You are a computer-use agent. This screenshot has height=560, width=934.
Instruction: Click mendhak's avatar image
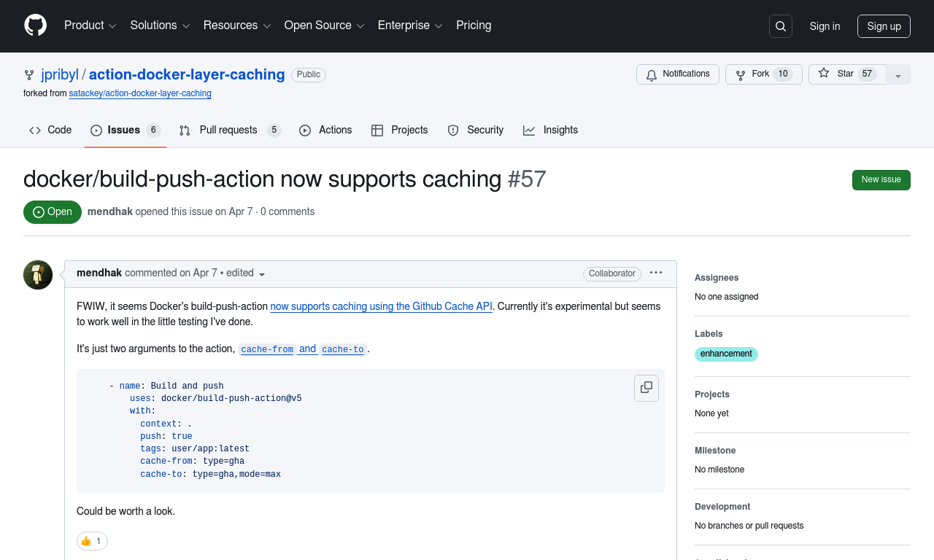coord(38,275)
